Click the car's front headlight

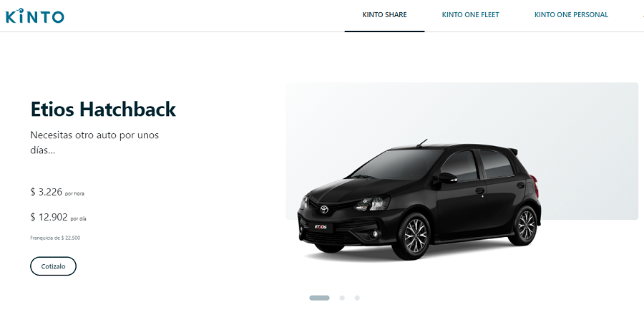click(371, 203)
